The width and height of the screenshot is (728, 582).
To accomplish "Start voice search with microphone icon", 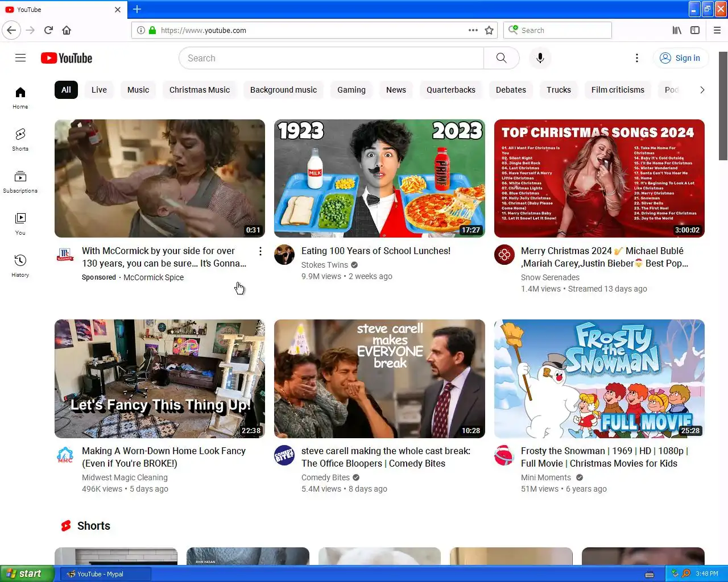I will pos(540,58).
